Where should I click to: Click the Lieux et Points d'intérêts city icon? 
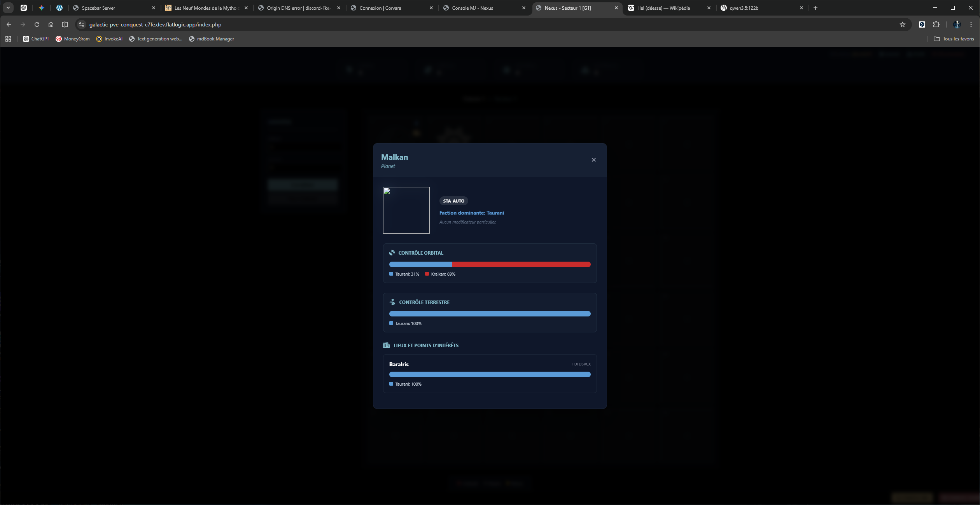[386, 345]
